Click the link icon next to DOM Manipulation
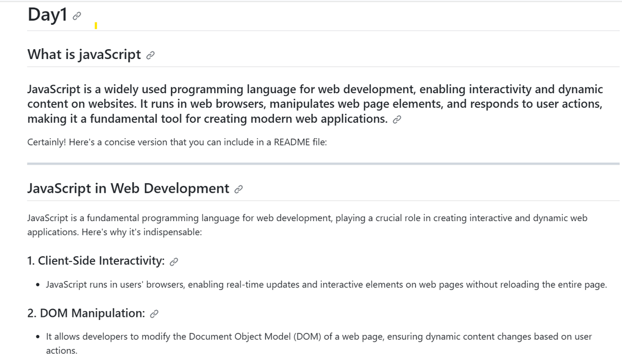Viewport: 622px width, 364px height. [x=153, y=314]
